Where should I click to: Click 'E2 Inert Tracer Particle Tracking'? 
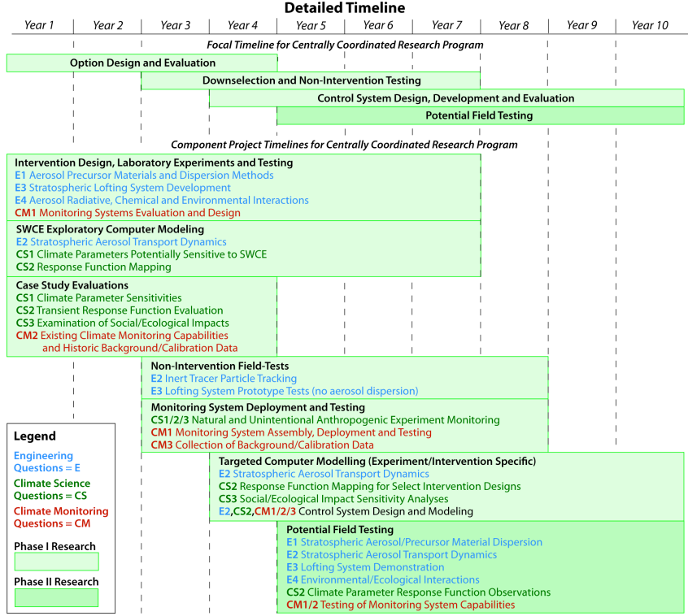pos(224,379)
